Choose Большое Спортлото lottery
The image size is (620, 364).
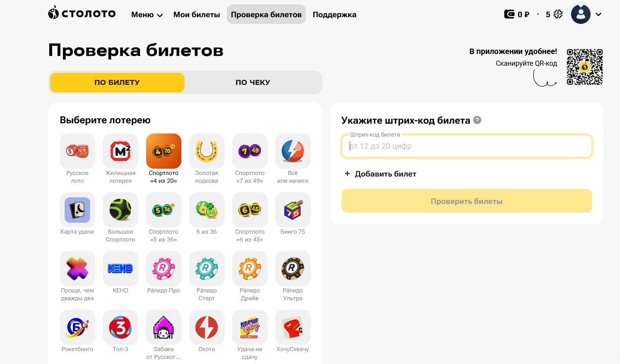pyautogui.click(x=120, y=210)
